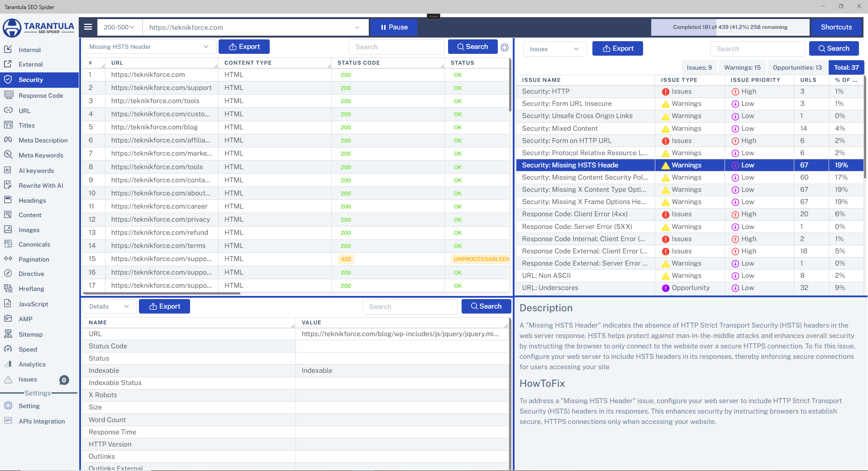Screen dimensions: 868x471
Task: Select row https://teknikforce.com/career
Action: [296, 206]
